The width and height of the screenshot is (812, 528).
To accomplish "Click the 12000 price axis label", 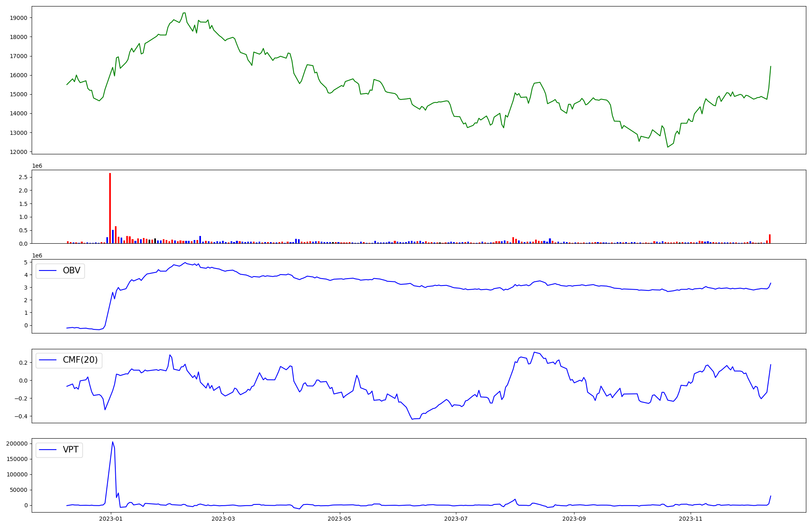I will click(18, 152).
